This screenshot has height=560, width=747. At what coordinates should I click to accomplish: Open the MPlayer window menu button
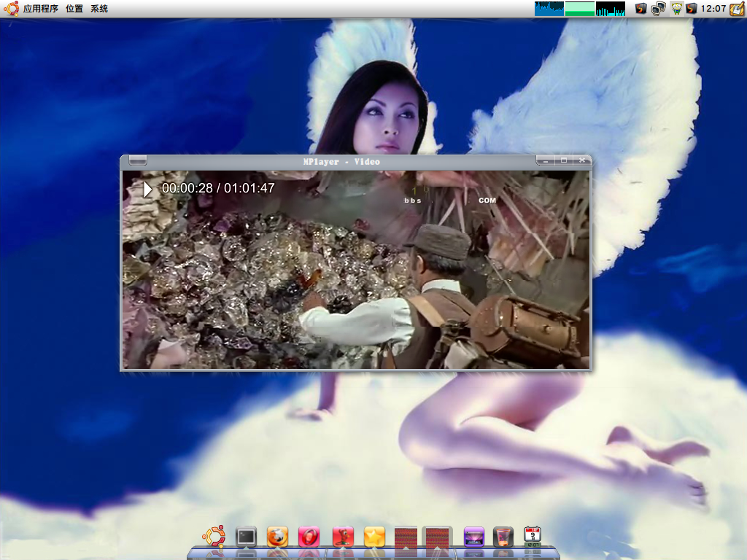click(x=138, y=160)
